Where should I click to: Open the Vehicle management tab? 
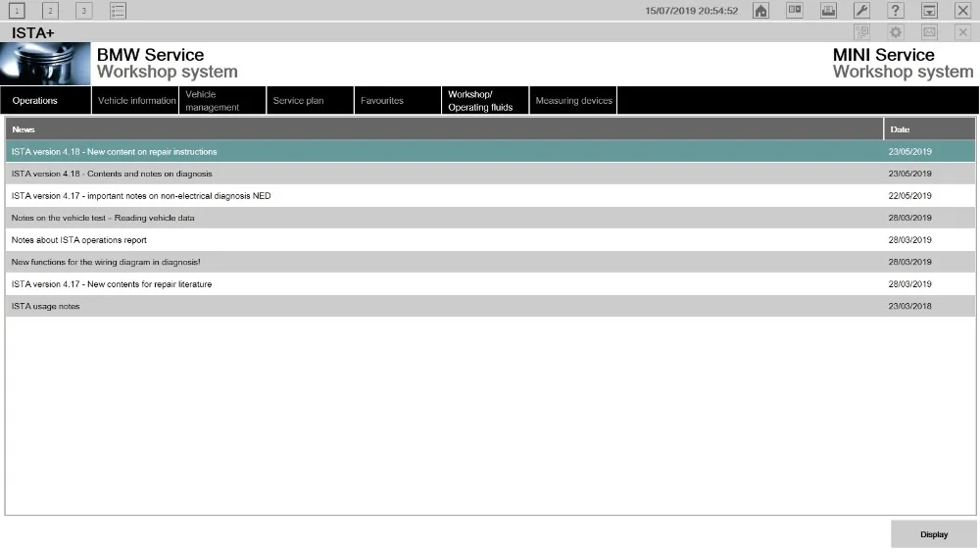point(222,101)
